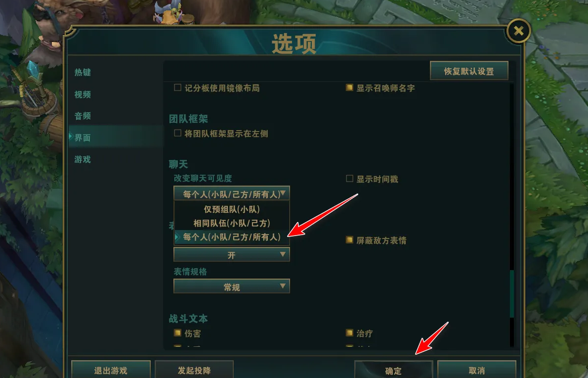
Task: Enable 显示时间戳 checkbox
Action: (x=349, y=179)
